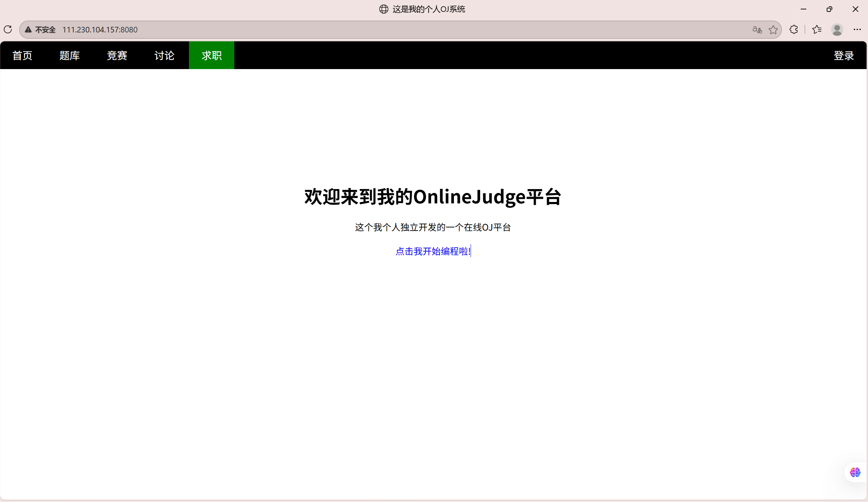Click the 不安全 security label
Screen dimensions: 868x502
pyautogui.click(x=45, y=30)
